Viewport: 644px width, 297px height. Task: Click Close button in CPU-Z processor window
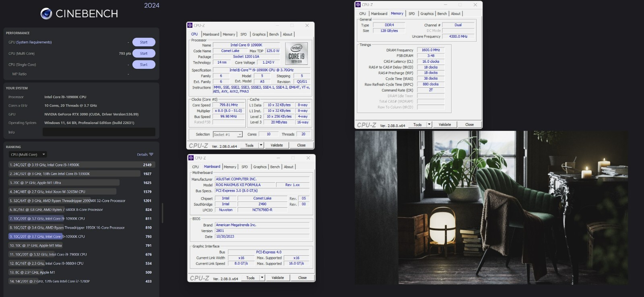coord(301,145)
